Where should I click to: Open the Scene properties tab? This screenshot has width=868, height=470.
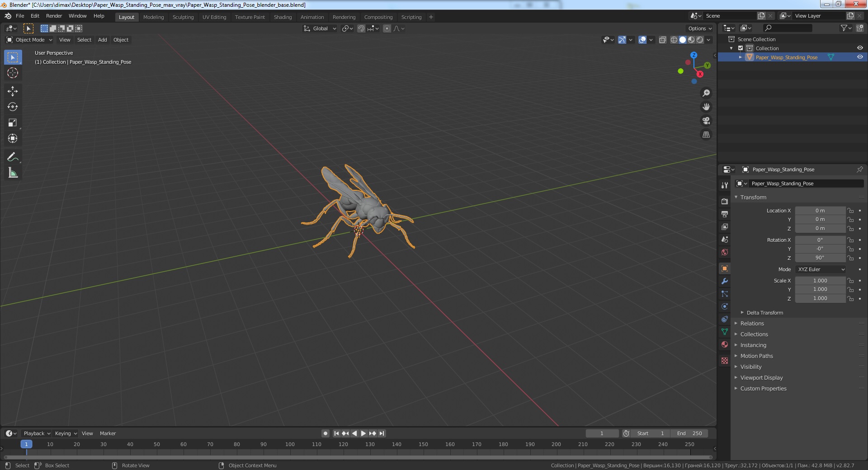coord(725,240)
